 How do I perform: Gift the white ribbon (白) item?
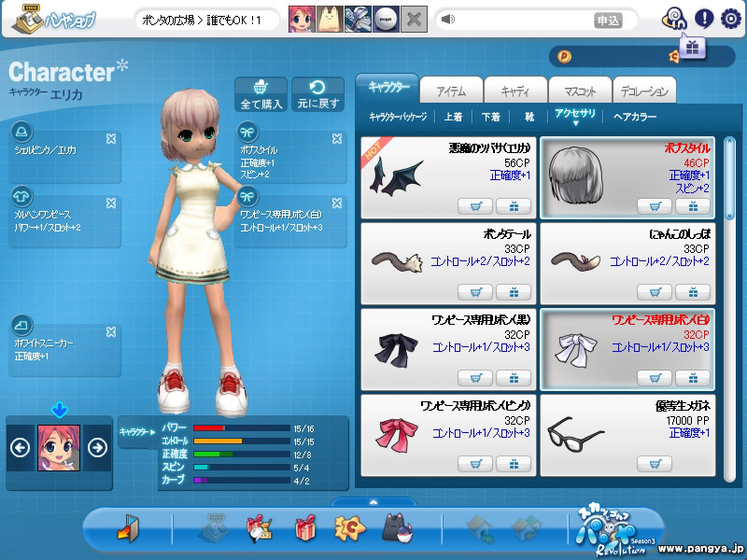[693, 378]
